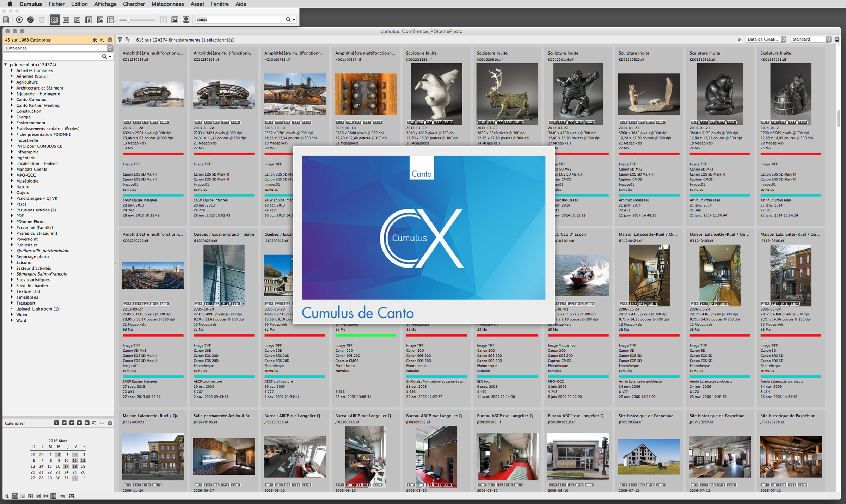
Task: Click the trash bin icon in top toolbar
Action: coord(42,20)
